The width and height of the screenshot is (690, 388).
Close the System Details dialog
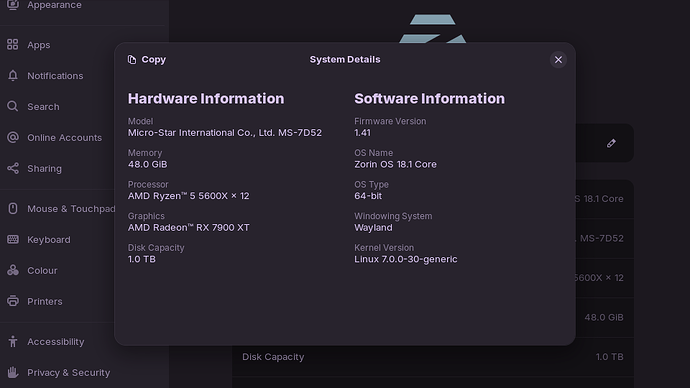point(558,59)
